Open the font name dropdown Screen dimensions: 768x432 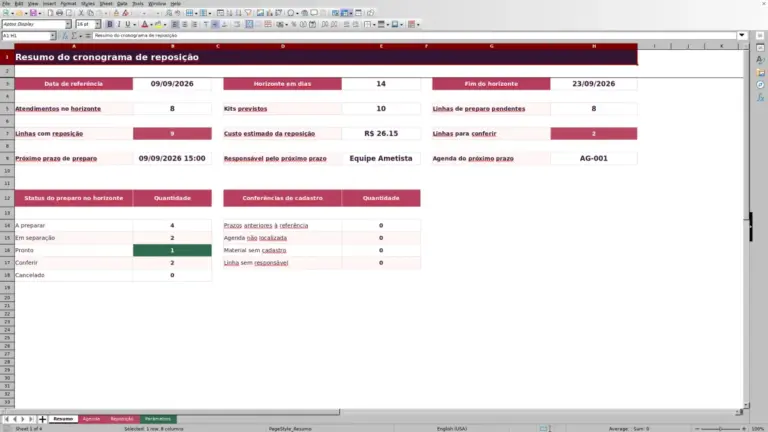click(68, 24)
